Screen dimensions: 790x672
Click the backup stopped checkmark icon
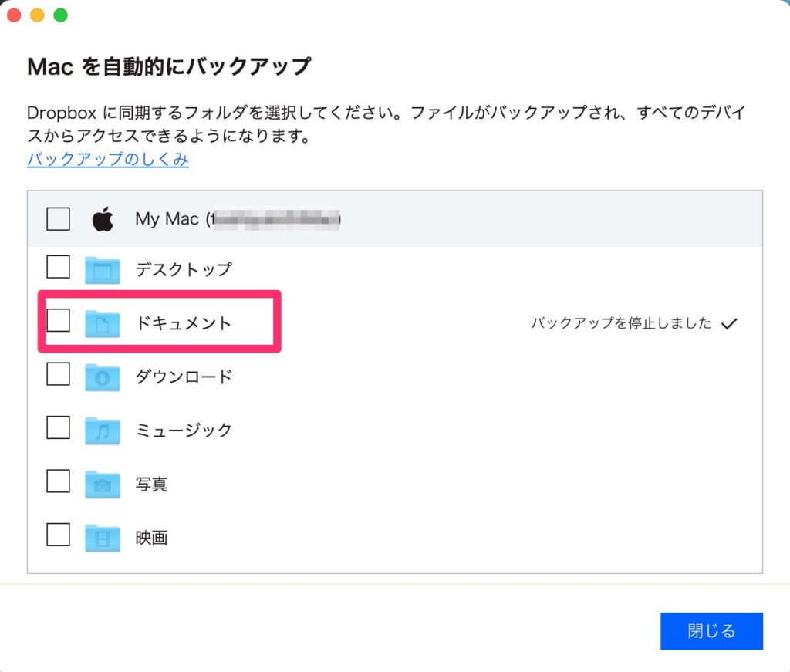[729, 324]
